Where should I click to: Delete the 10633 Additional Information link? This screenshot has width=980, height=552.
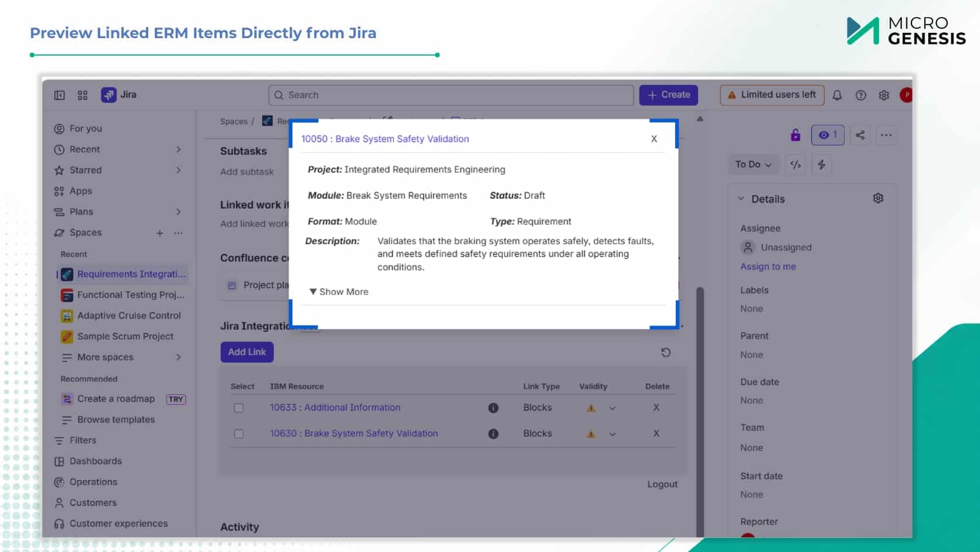tap(656, 407)
